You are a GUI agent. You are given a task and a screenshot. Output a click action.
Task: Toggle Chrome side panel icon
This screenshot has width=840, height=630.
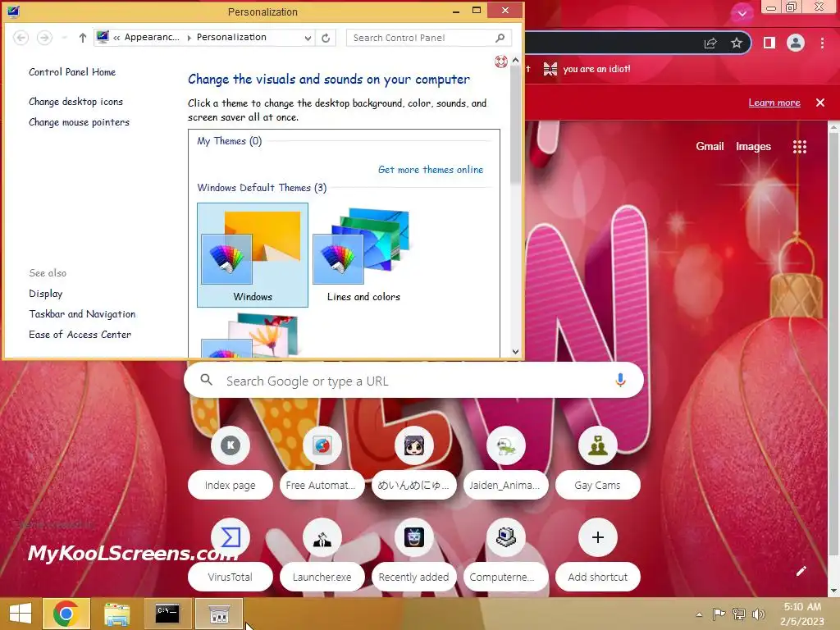click(x=769, y=43)
